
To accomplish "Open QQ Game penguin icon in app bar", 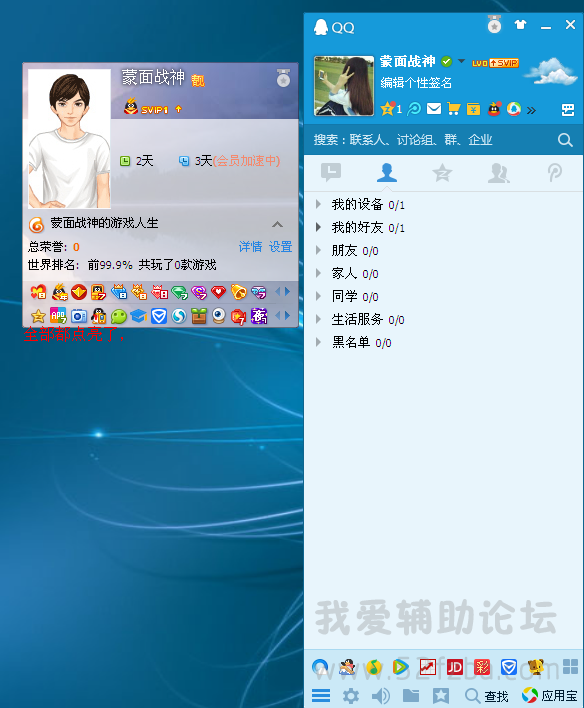I will [347, 667].
